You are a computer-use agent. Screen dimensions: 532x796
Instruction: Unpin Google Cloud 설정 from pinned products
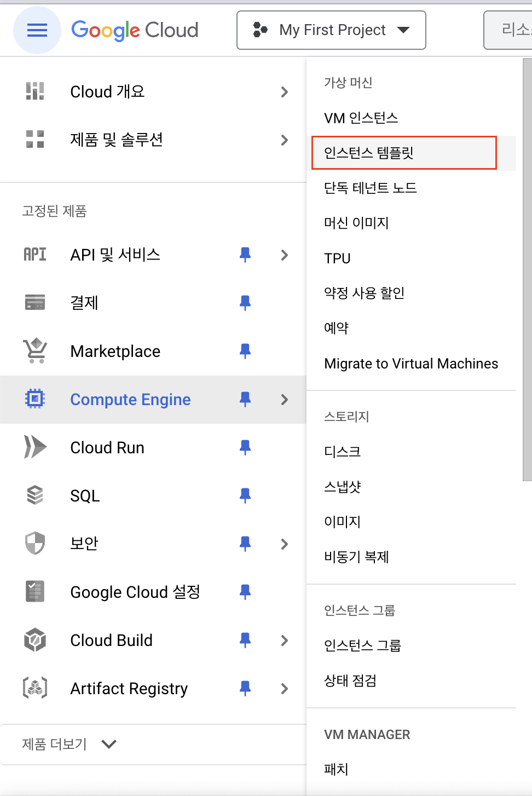tap(245, 592)
